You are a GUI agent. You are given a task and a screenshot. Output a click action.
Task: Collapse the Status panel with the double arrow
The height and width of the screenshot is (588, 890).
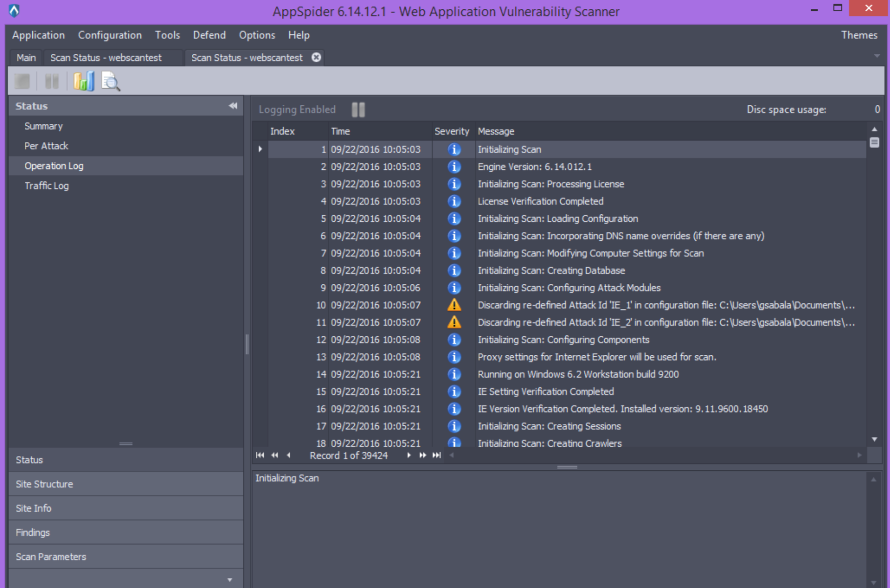[x=233, y=106]
